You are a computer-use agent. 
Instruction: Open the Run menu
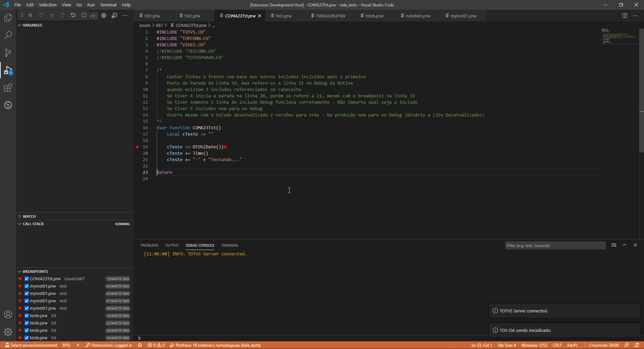pos(91,5)
